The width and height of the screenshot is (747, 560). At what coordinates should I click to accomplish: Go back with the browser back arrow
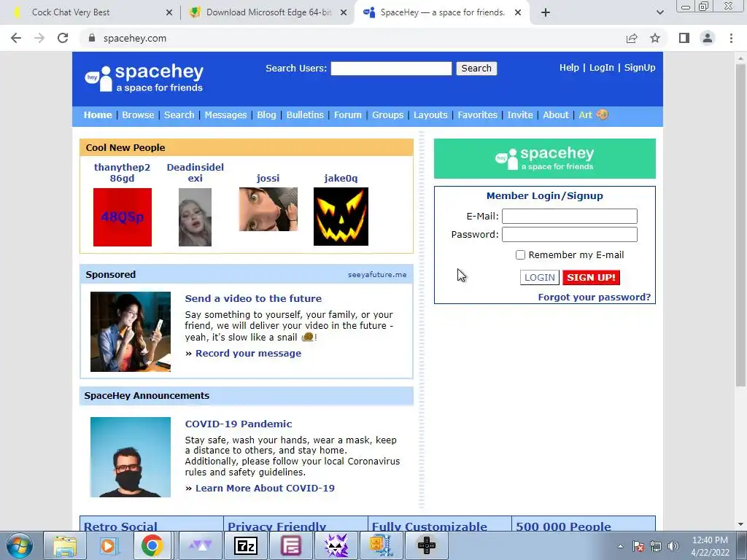click(x=16, y=38)
